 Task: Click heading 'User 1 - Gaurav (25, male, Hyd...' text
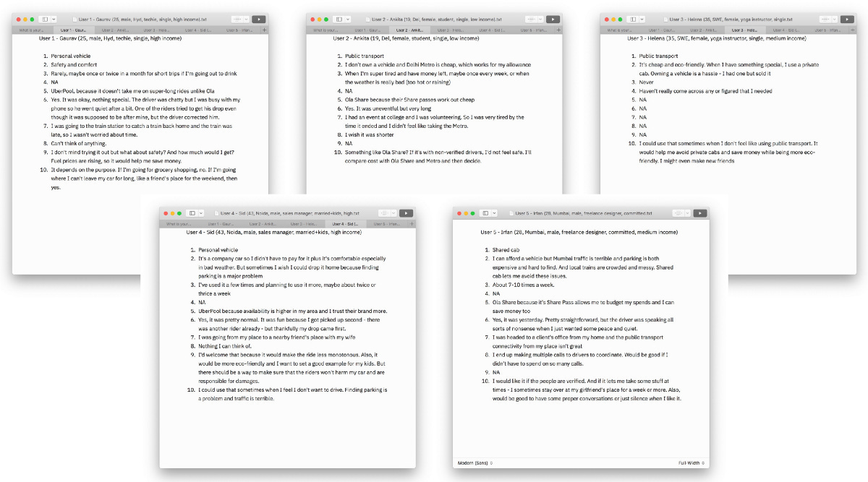[110, 38]
